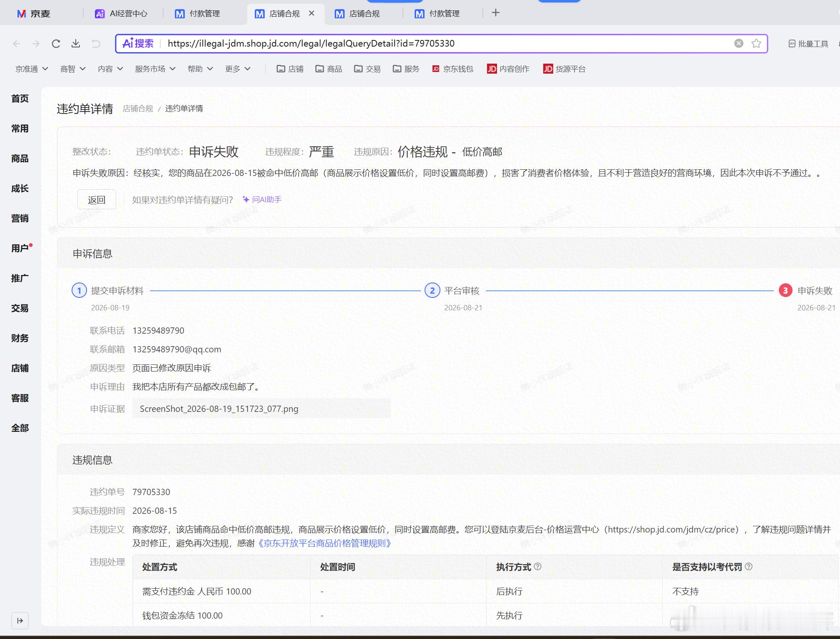
Task: Close the active 店铺合规 tab
Action: 311,13
